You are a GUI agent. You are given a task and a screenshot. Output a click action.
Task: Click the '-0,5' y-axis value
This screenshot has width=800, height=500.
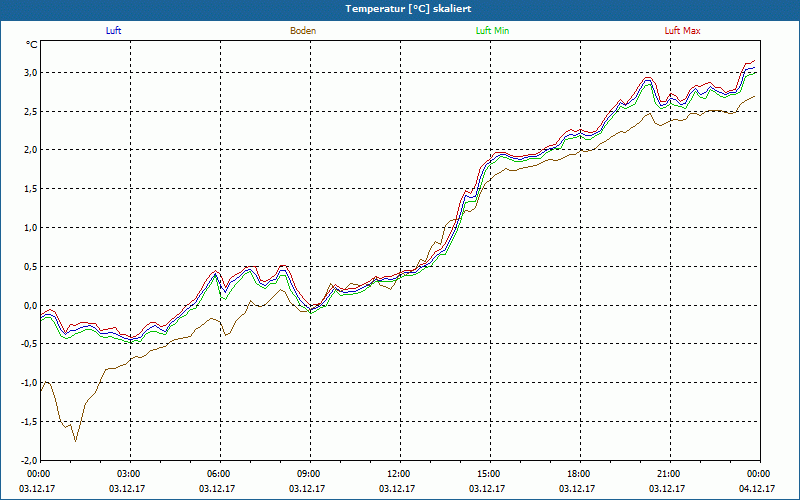point(30,344)
